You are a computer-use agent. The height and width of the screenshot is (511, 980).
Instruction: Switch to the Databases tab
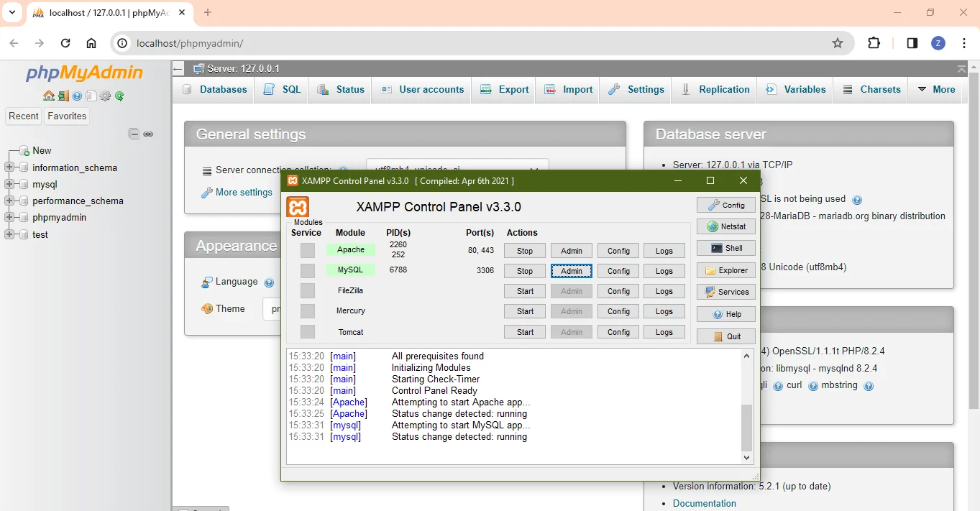click(x=214, y=90)
